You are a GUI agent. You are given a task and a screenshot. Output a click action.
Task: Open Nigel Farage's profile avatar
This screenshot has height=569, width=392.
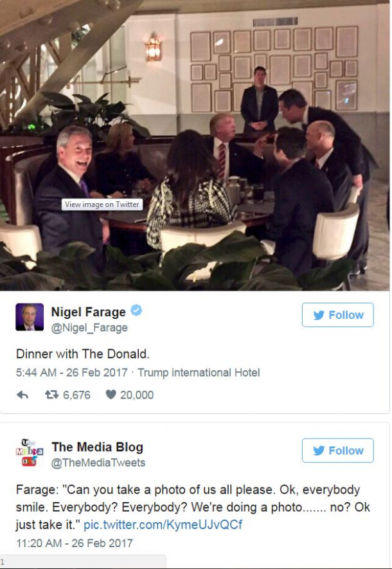coord(30,317)
